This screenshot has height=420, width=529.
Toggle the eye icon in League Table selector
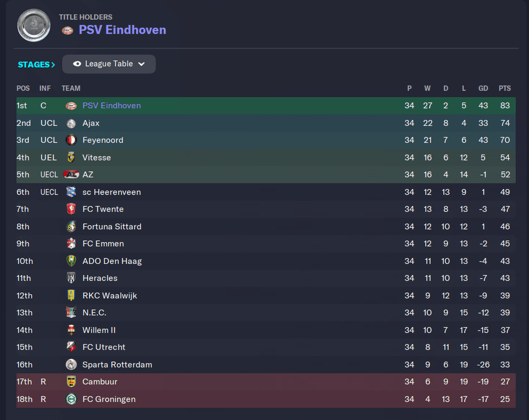(x=77, y=64)
